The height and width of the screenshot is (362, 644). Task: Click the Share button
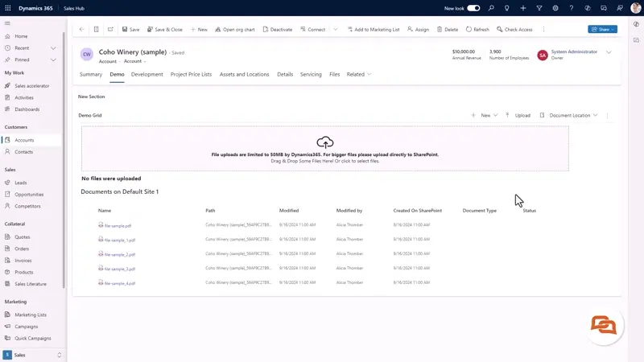[x=602, y=30]
